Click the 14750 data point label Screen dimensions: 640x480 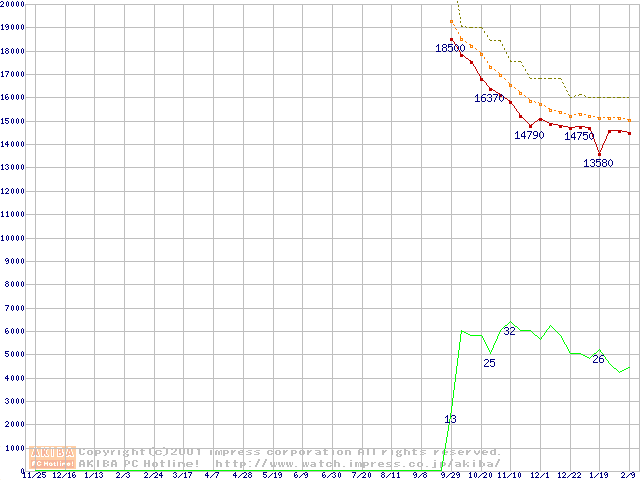point(579,137)
